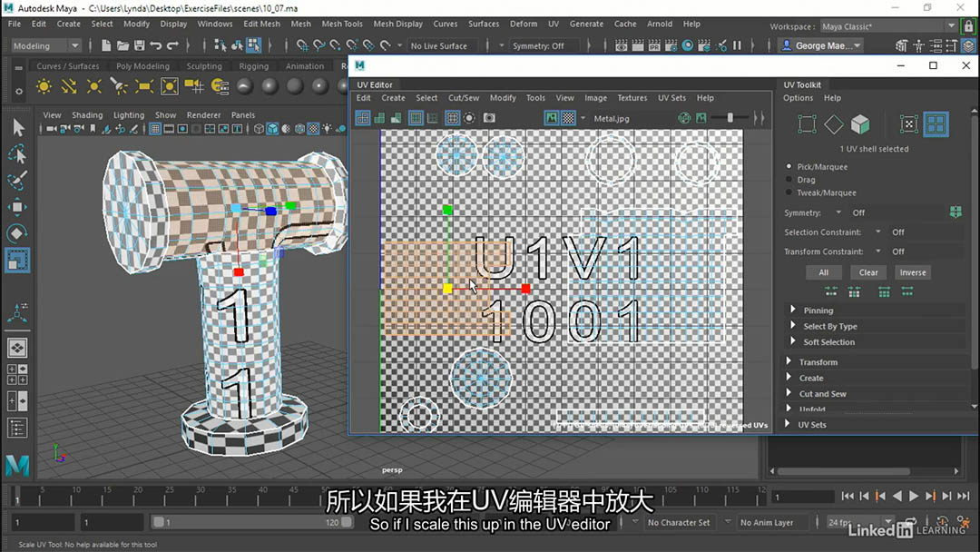Click the UV shell selection mode icon

coord(936,124)
